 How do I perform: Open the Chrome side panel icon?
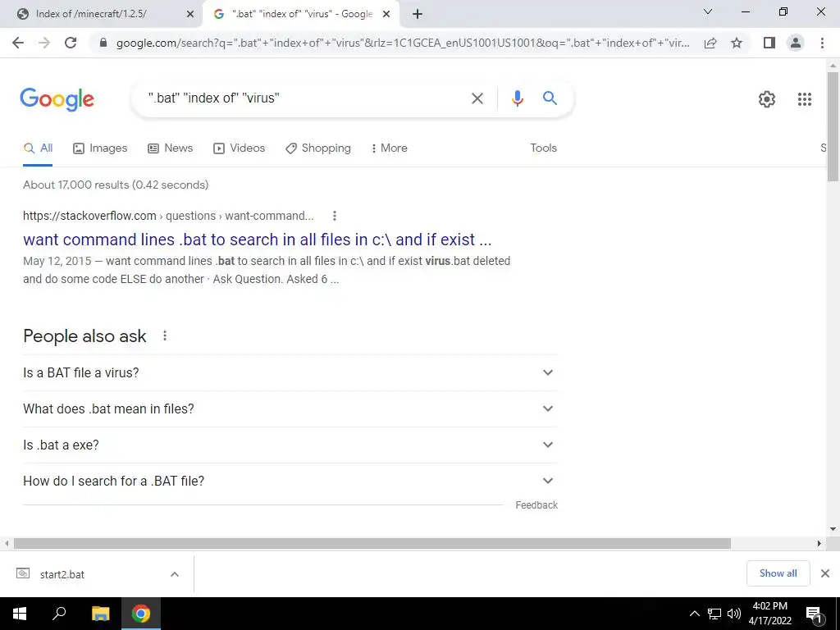pos(769,43)
